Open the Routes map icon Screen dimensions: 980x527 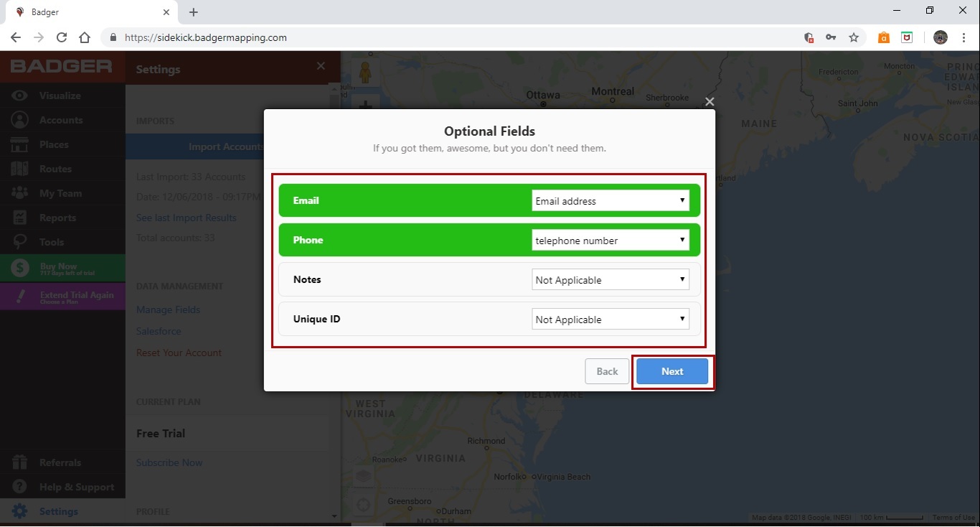[x=20, y=169]
